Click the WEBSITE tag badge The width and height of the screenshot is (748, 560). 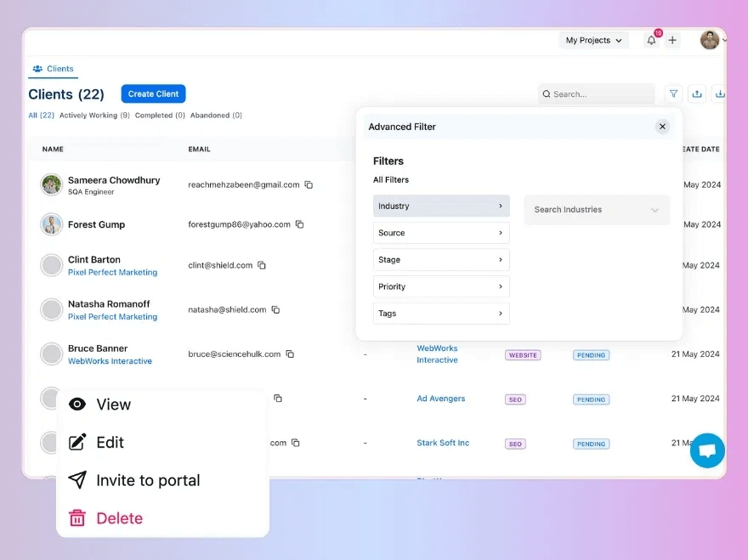pos(523,355)
